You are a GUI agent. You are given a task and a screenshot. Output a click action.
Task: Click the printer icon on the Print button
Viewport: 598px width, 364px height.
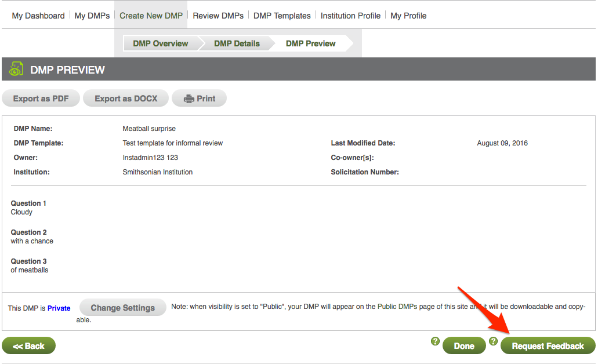pos(189,99)
